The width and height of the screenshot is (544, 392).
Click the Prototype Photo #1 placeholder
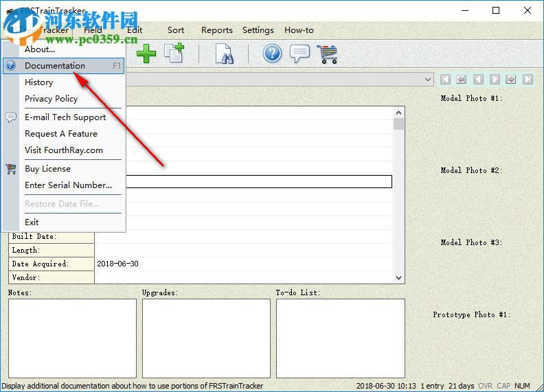(x=471, y=314)
